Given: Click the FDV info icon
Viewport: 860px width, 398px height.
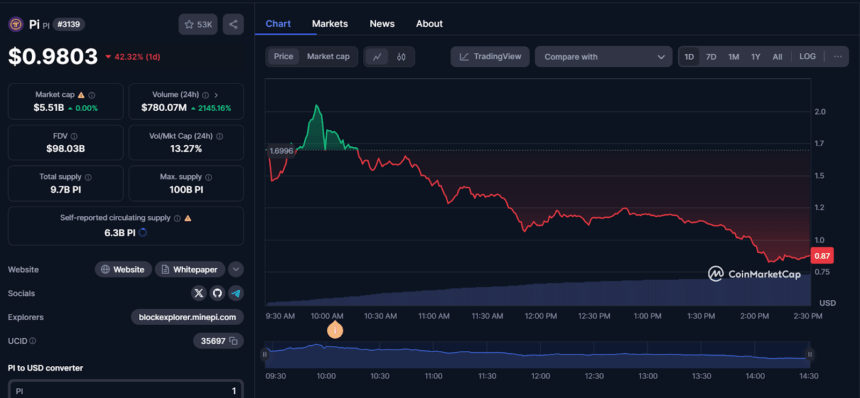Looking at the screenshot, I should click(74, 136).
